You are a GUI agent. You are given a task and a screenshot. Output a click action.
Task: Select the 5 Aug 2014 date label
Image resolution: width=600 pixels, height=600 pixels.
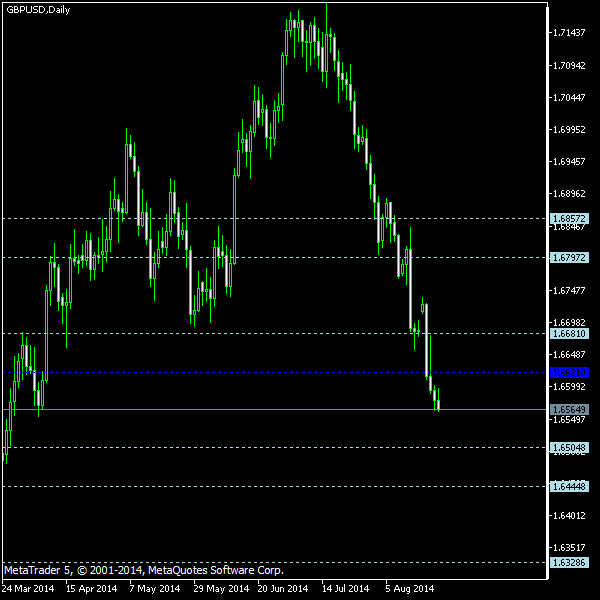tap(410, 589)
